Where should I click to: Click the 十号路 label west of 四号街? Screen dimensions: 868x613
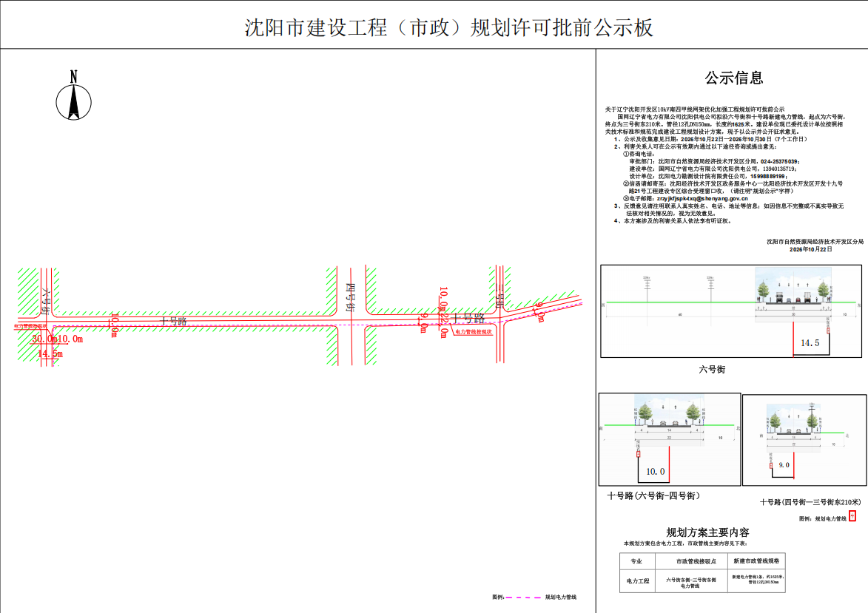coord(173,321)
